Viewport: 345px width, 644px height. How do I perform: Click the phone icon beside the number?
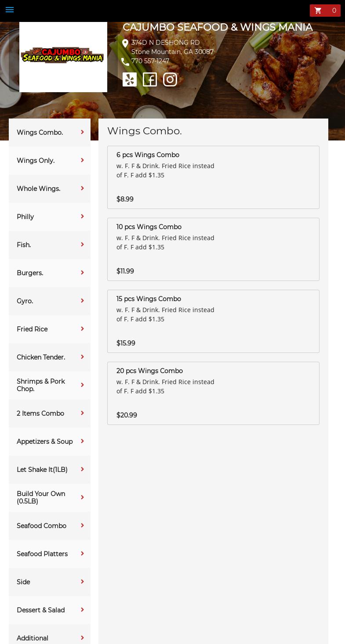[x=125, y=62]
